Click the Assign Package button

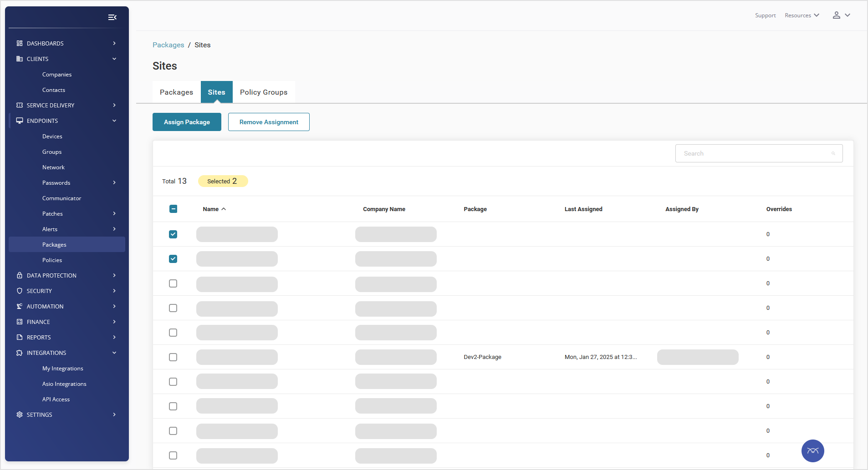[x=187, y=122]
